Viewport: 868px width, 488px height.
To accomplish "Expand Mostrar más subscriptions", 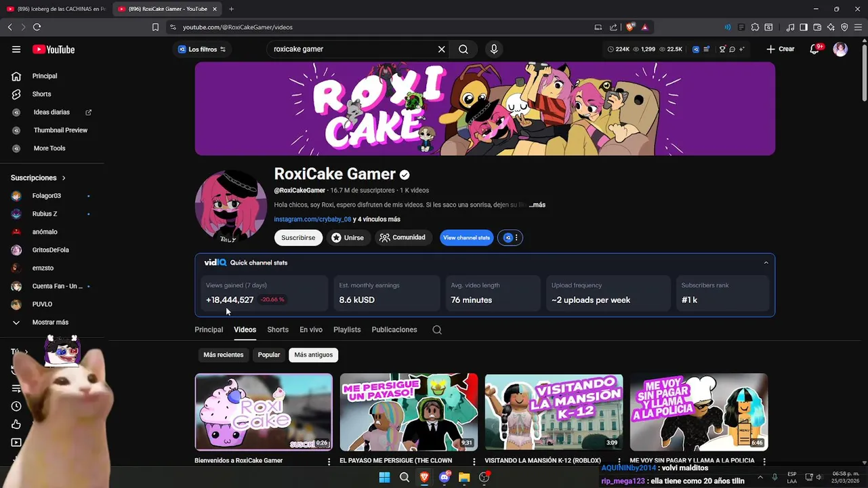I will coord(51,323).
